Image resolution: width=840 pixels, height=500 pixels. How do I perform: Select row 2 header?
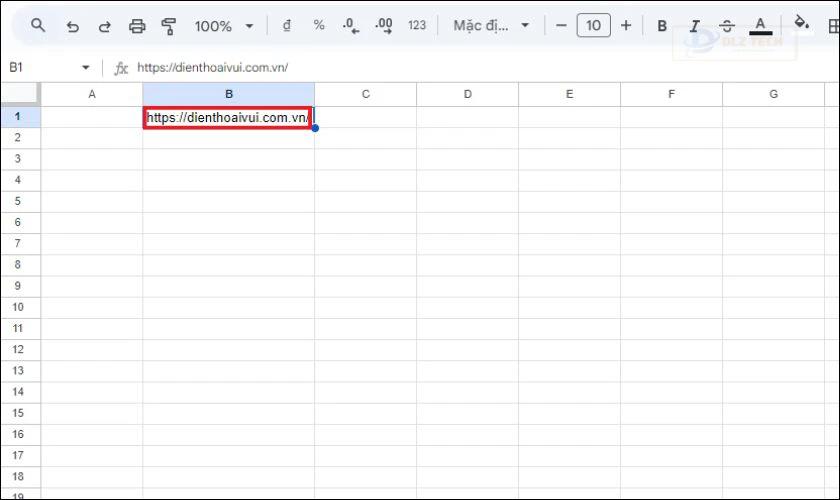tap(20, 138)
